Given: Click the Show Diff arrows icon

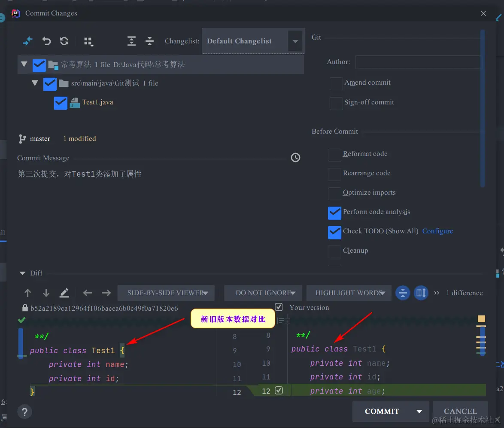Looking at the screenshot, I should pos(27,41).
